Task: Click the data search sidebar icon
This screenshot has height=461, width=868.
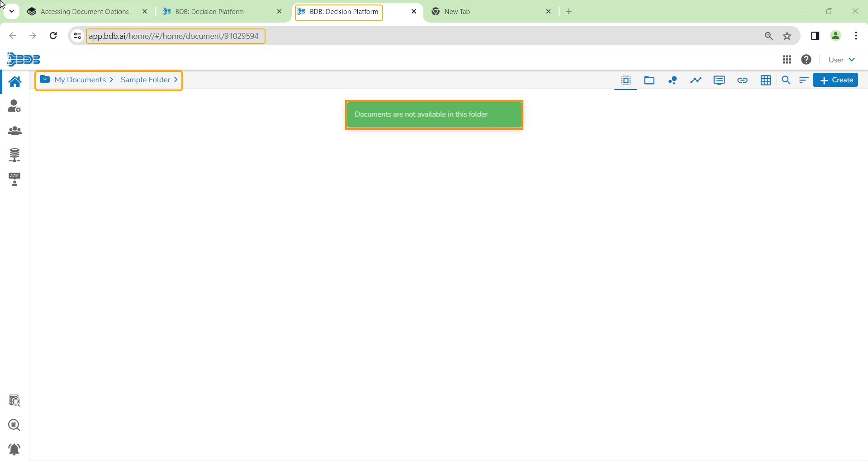Action: point(14,401)
